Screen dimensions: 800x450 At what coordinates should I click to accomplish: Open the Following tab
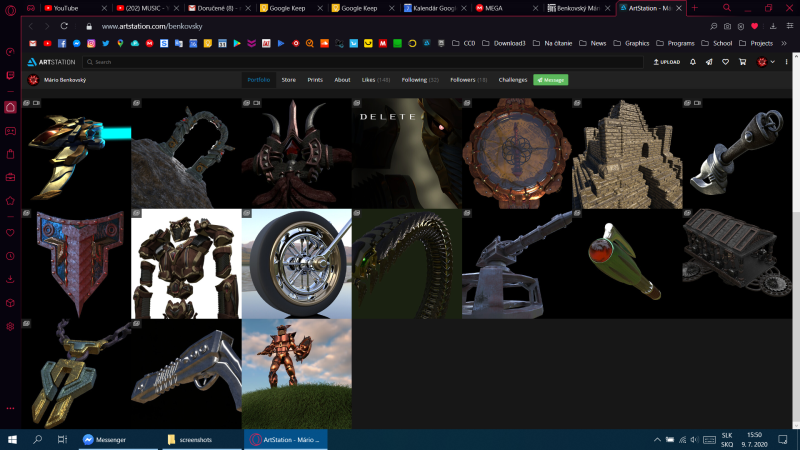(420, 80)
